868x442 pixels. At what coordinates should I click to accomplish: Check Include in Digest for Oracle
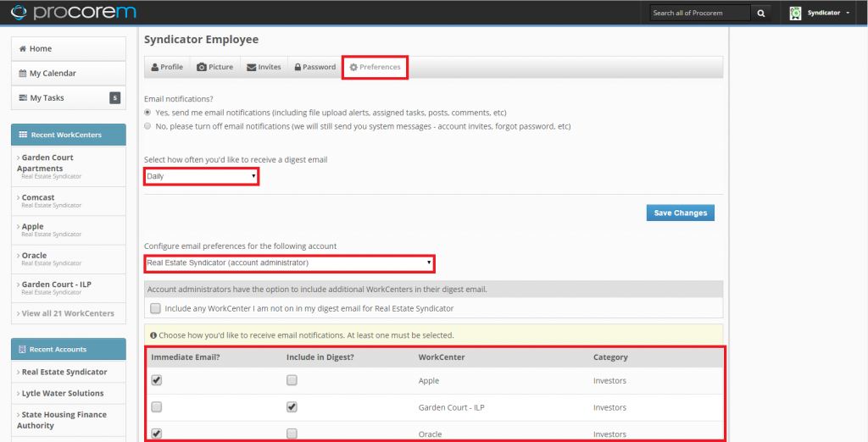tap(292, 434)
